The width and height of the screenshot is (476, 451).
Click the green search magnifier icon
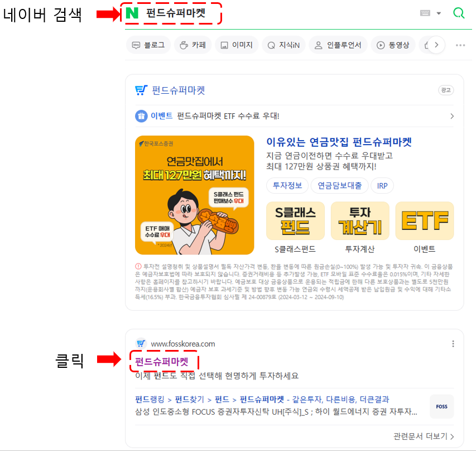(x=459, y=13)
